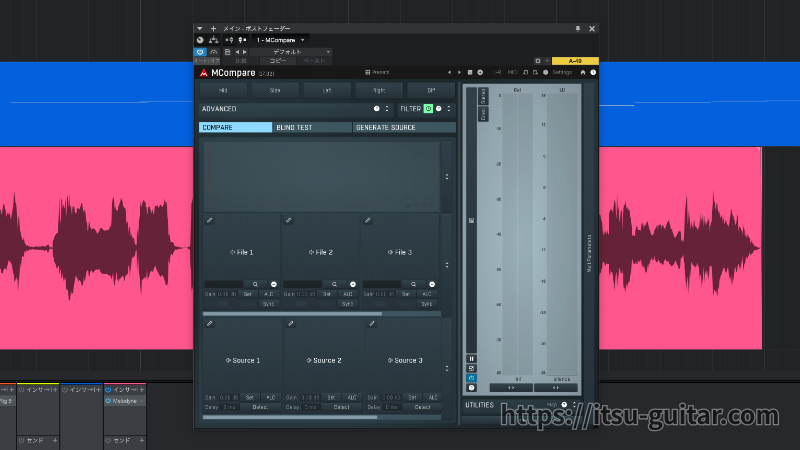Open the デフォルト preset dropdown
The width and height of the screenshot is (800, 450).
click(290, 52)
